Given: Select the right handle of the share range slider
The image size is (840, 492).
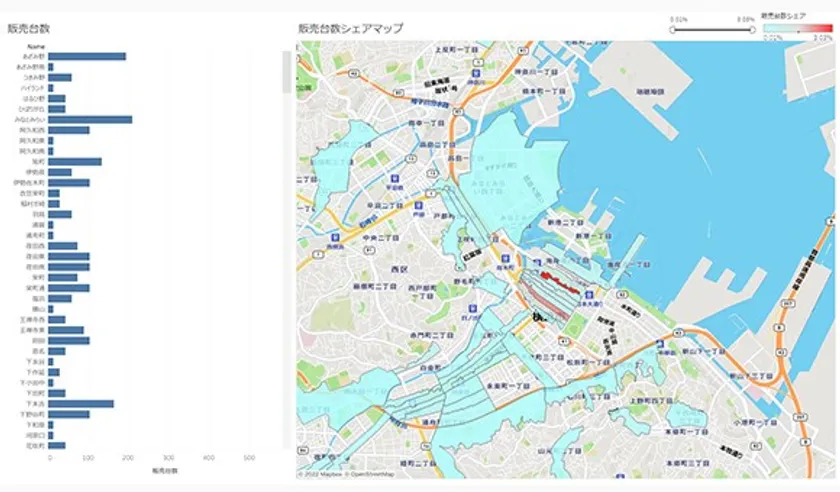Looking at the screenshot, I should pos(753,30).
